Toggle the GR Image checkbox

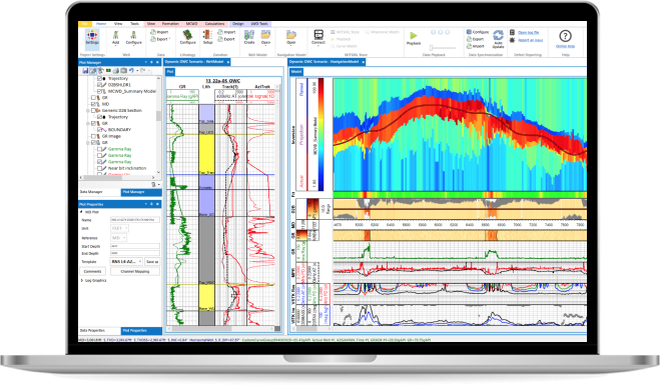tap(94, 136)
